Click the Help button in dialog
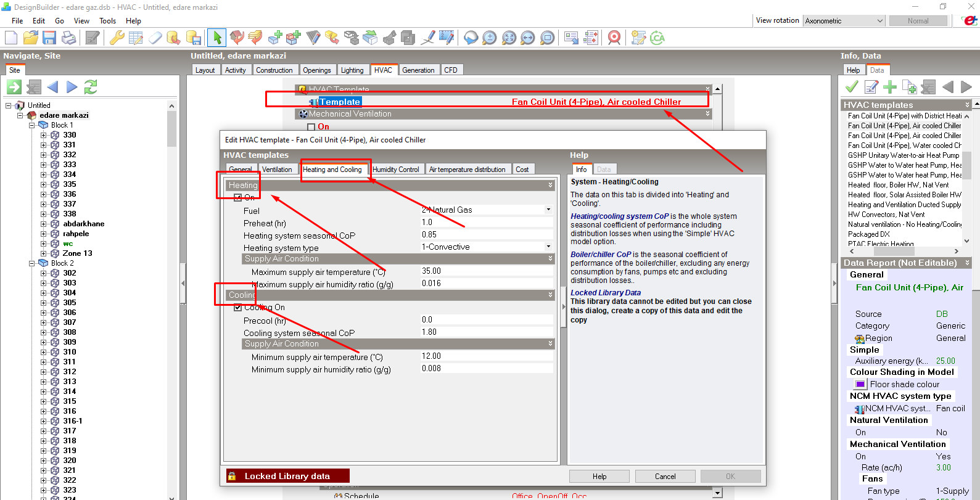This screenshot has width=980, height=500. coord(599,476)
